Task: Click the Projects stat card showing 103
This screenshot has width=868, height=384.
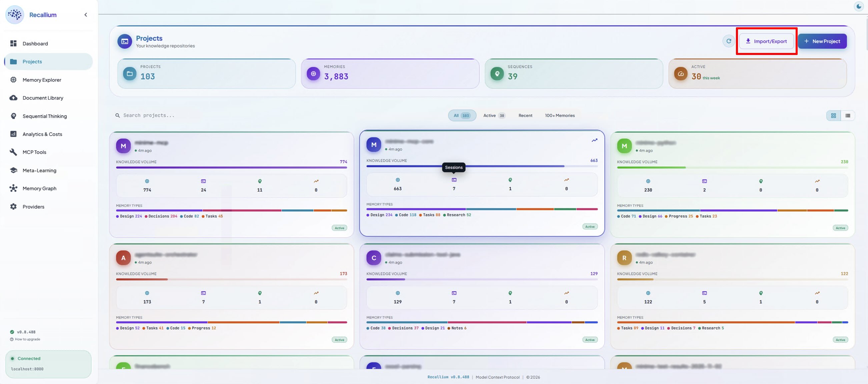Action: tap(206, 73)
